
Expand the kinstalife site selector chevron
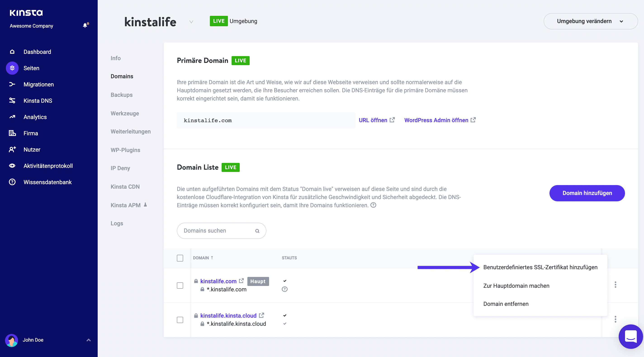[x=191, y=22]
